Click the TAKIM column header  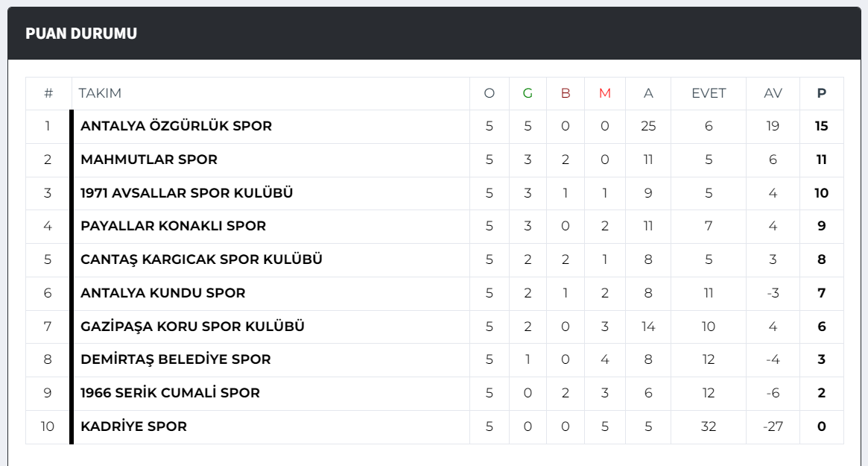tap(100, 93)
